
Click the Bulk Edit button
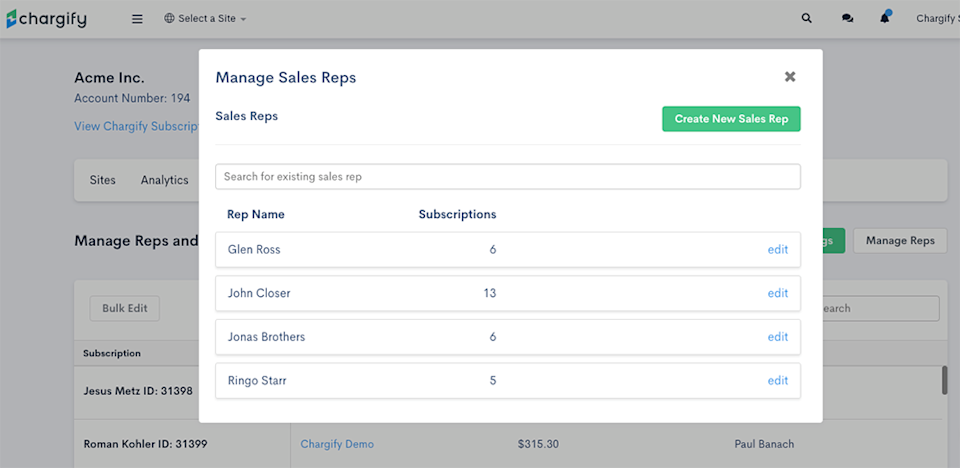point(125,308)
